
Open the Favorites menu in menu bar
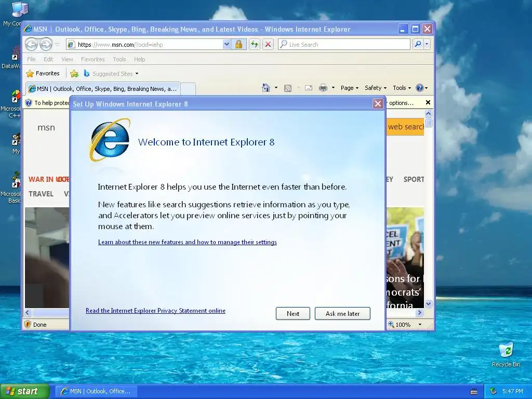pyautogui.click(x=92, y=59)
